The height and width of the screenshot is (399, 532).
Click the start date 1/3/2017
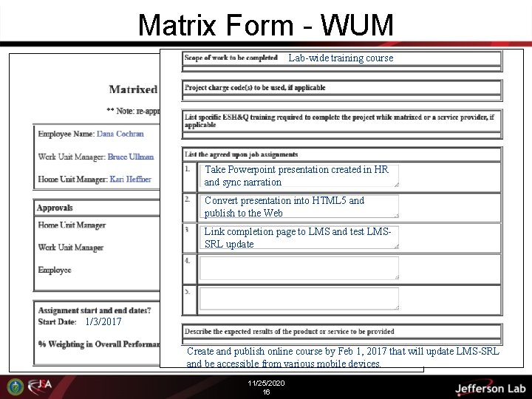coord(103,321)
